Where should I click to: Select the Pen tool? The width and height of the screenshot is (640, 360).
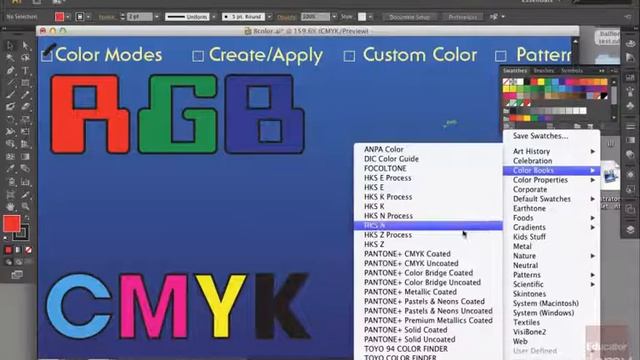point(10,71)
